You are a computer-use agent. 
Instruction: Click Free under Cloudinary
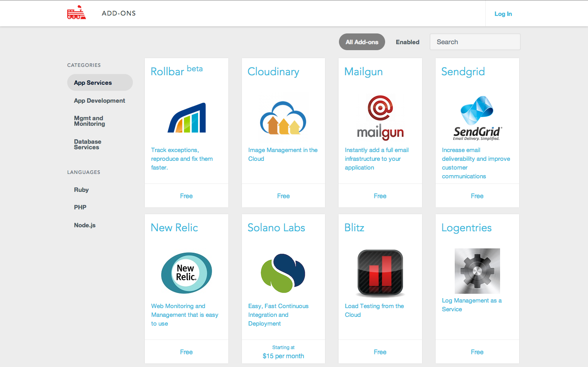283,196
